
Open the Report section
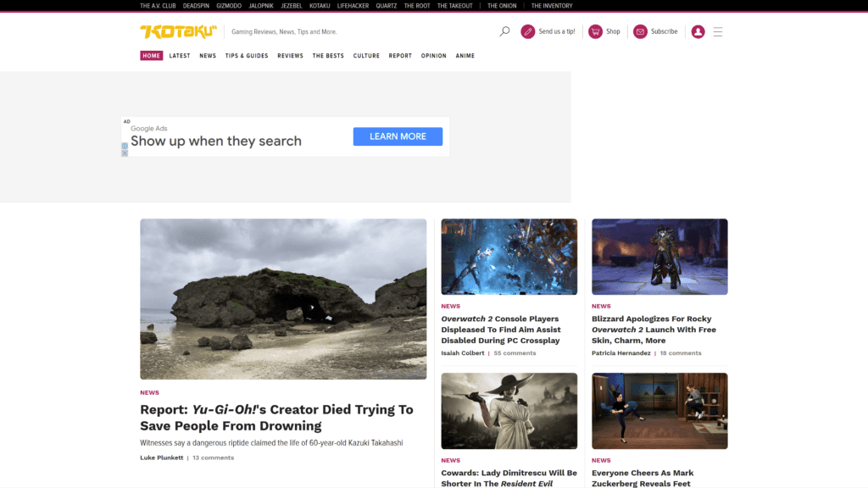click(x=400, y=56)
